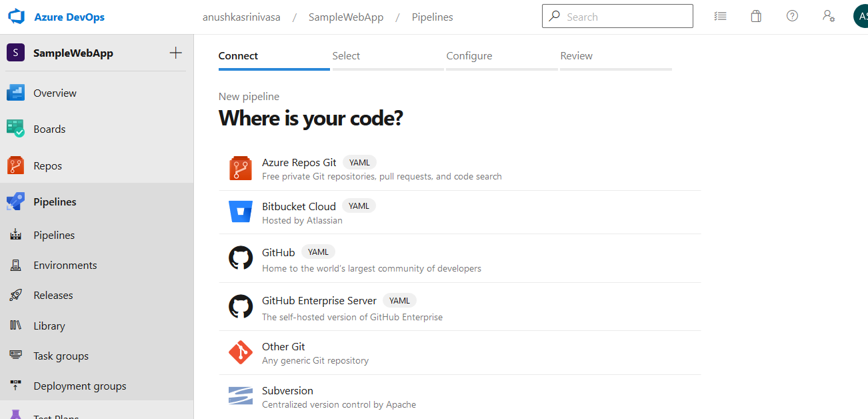
Task: Open the Help question mark icon
Action: tap(792, 16)
